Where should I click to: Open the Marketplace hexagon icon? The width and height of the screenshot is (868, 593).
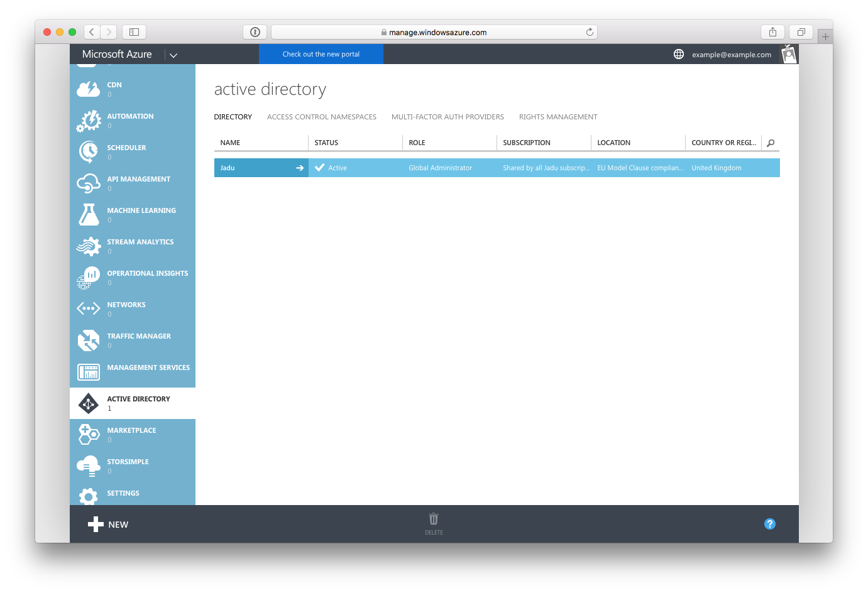click(89, 434)
